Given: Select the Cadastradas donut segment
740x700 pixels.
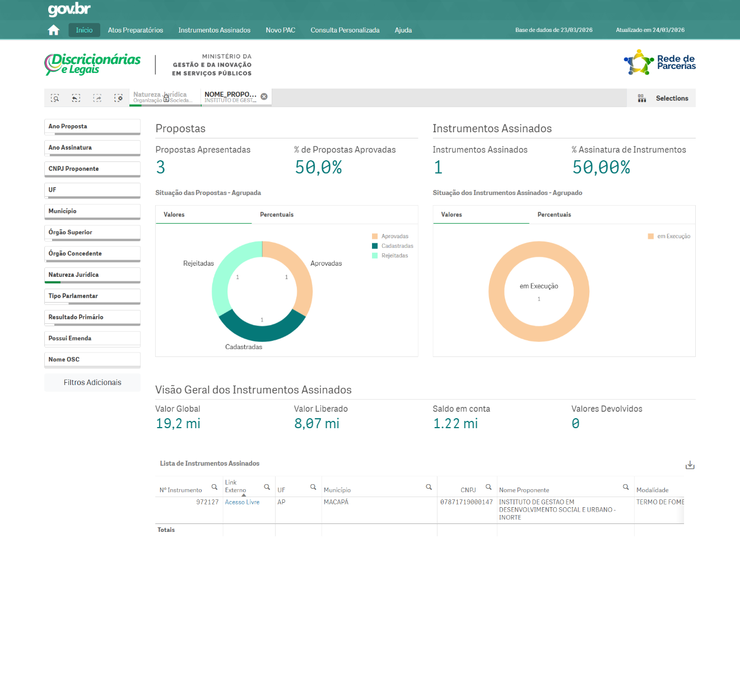Looking at the screenshot, I should point(262,331).
